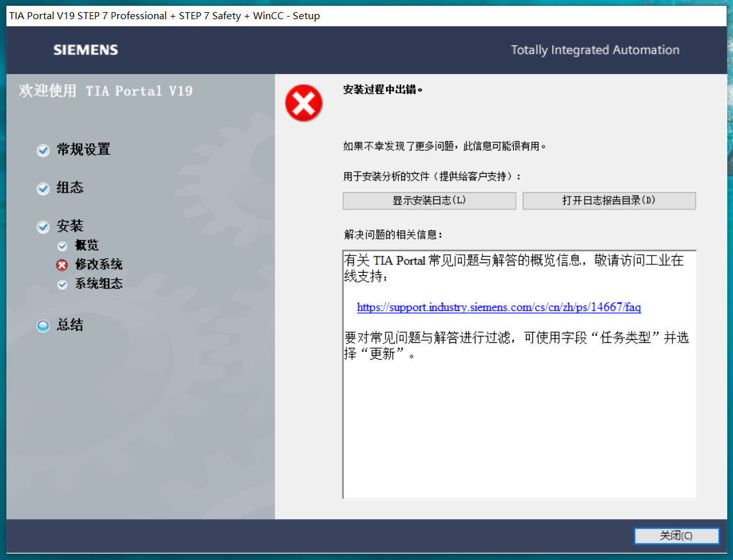Select the 常规设置 step label
Image resolution: width=733 pixels, height=560 pixels.
[84, 149]
